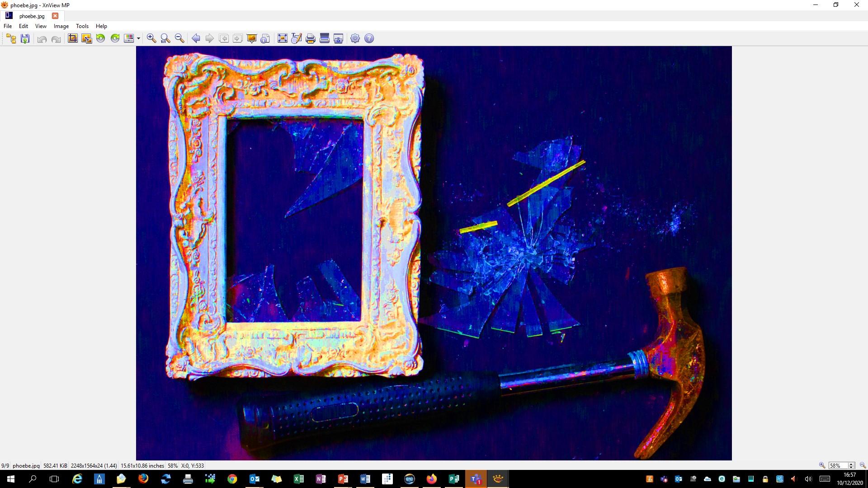This screenshot has width=868, height=488.
Task: Open the Scan/acquire icon
Action: 324,38
